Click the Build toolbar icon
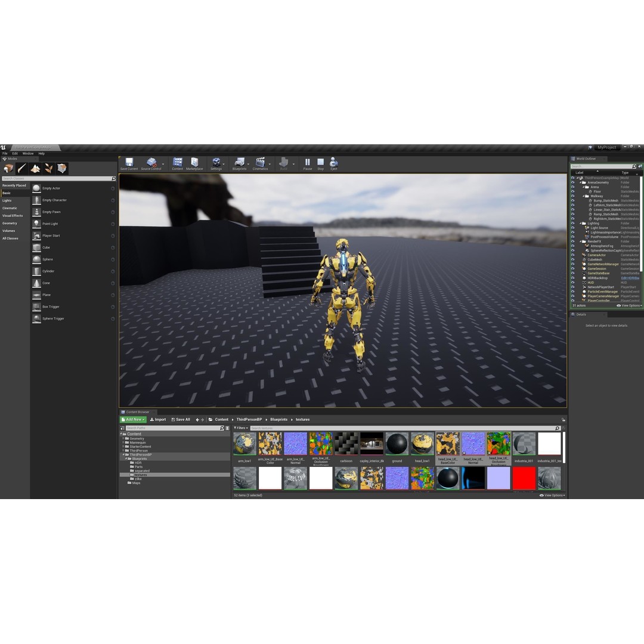 coord(283,162)
